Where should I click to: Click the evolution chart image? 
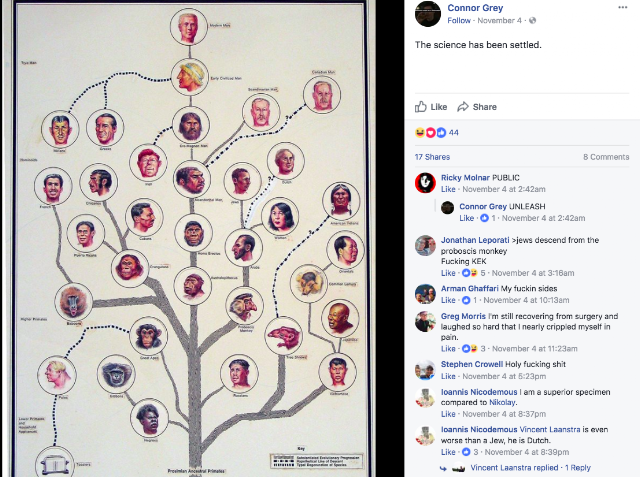189,238
